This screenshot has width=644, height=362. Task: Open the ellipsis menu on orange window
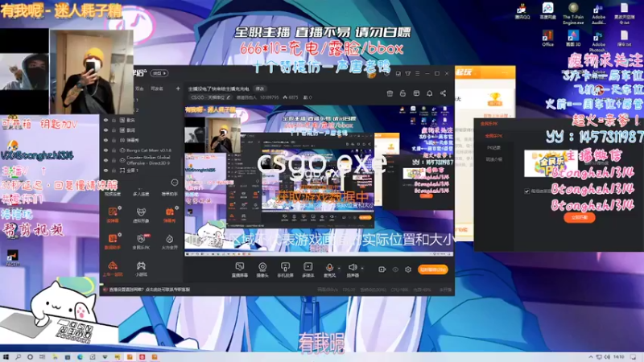(505, 72)
